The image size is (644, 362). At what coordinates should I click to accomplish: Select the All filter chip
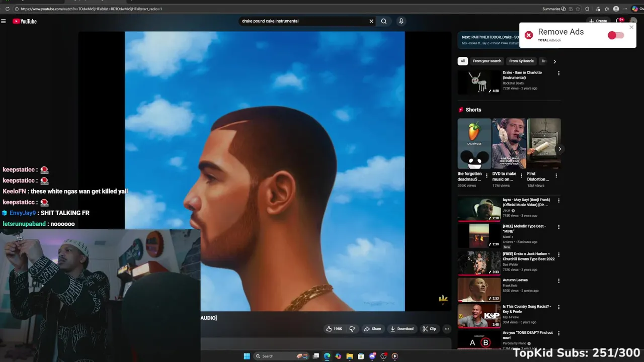pyautogui.click(x=463, y=61)
